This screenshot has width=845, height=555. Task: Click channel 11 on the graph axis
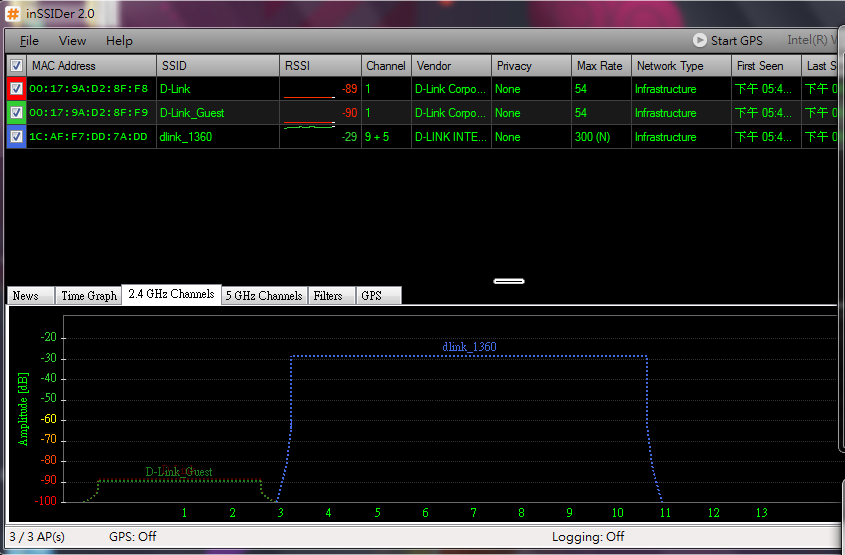665,512
